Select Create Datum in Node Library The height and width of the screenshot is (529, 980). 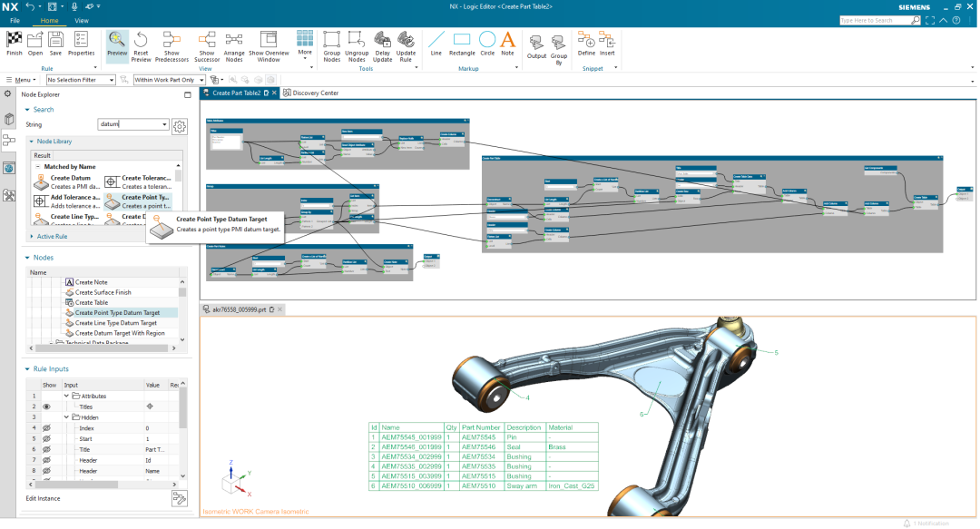pyautogui.click(x=65, y=182)
